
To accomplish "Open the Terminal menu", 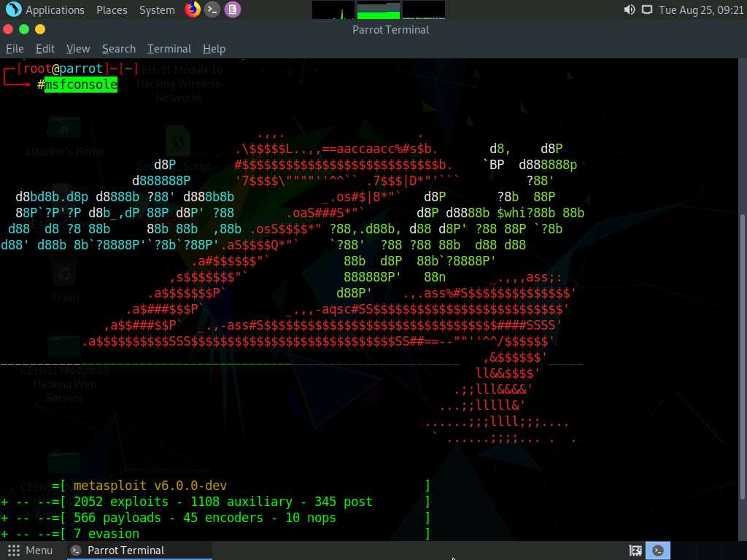I will pyautogui.click(x=169, y=49).
